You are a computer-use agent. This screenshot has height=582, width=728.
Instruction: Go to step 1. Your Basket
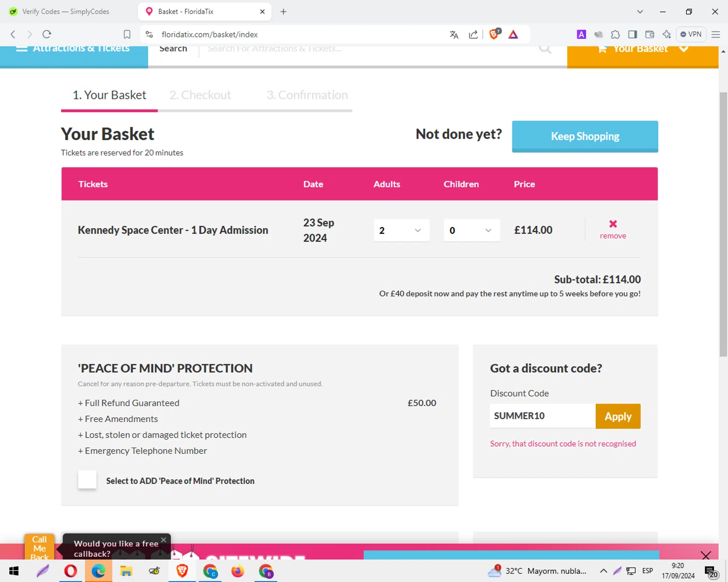point(109,95)
